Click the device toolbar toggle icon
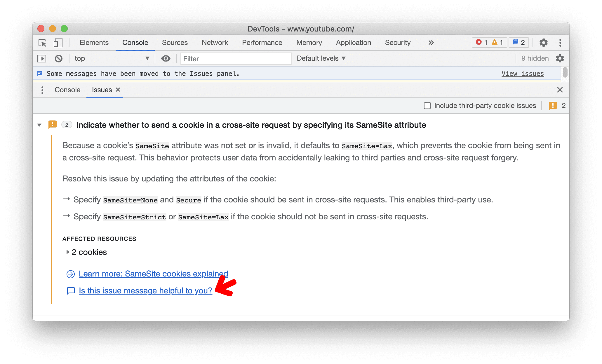The width and height of the screenshot is (602, 364). (58, 42)
